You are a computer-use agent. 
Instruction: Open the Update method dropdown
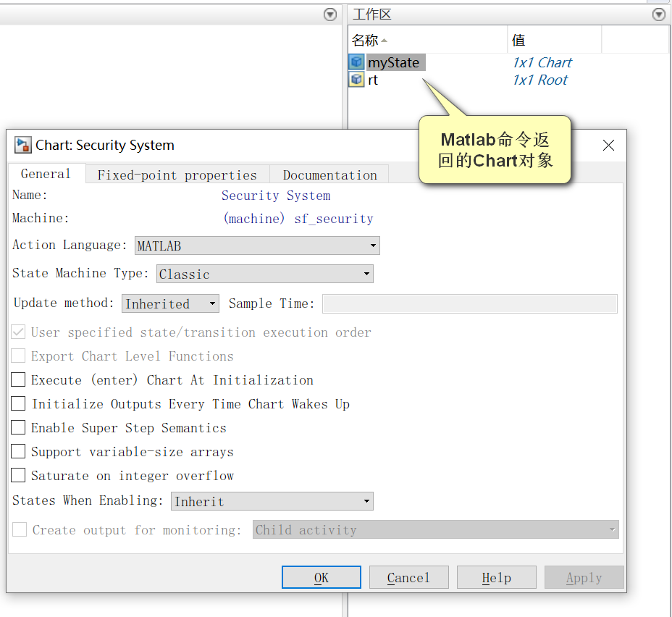[x=170, y=303]
